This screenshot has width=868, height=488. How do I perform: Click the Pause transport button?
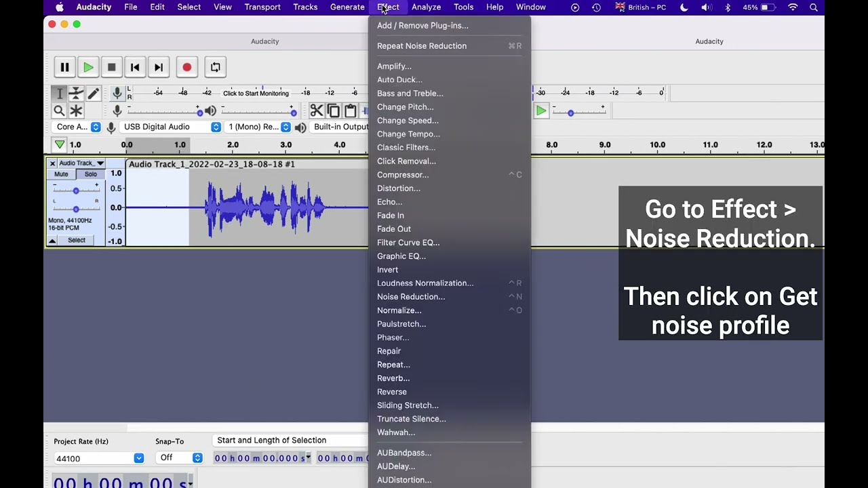click(x=64, y=67)
